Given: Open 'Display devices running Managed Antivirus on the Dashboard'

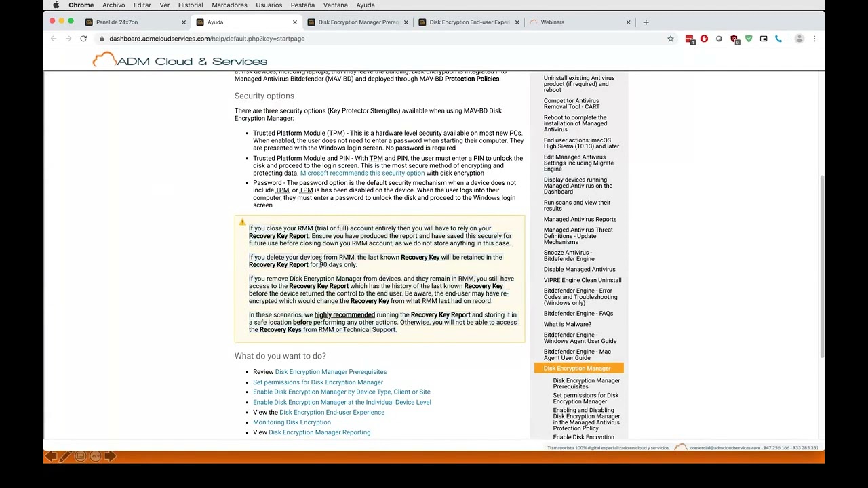Looking at the screenshot, I should point(578,186).
